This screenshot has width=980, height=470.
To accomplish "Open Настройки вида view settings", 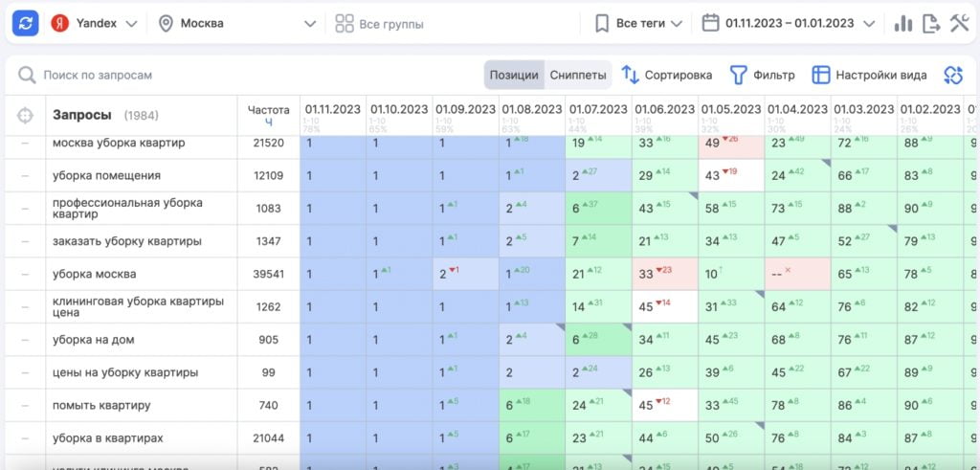I will pyautogui.click(x=869, y=75).
